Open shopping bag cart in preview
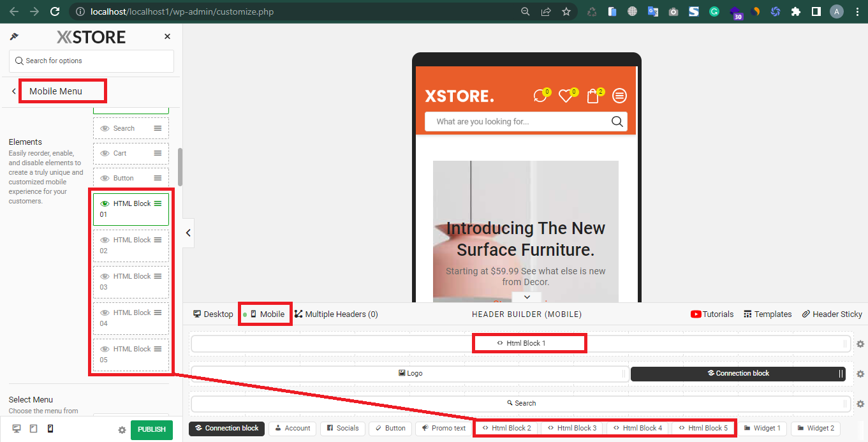Viewport: 868px width, 442px height. (594, 96)
